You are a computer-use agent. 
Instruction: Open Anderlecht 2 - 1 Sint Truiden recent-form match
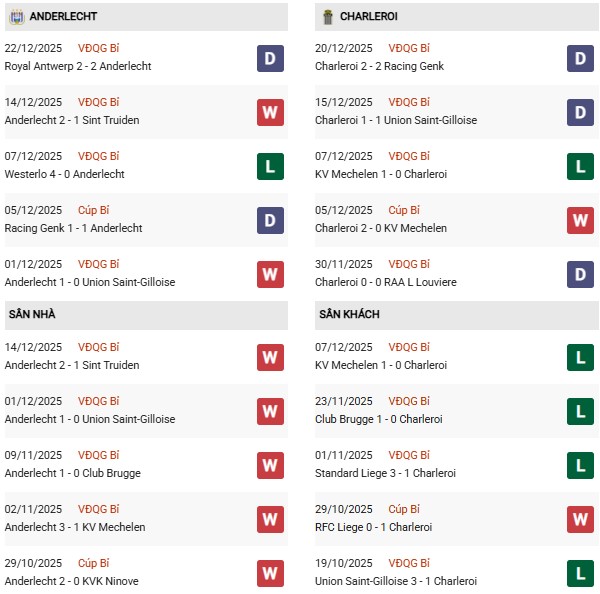[x=72, y=120]
